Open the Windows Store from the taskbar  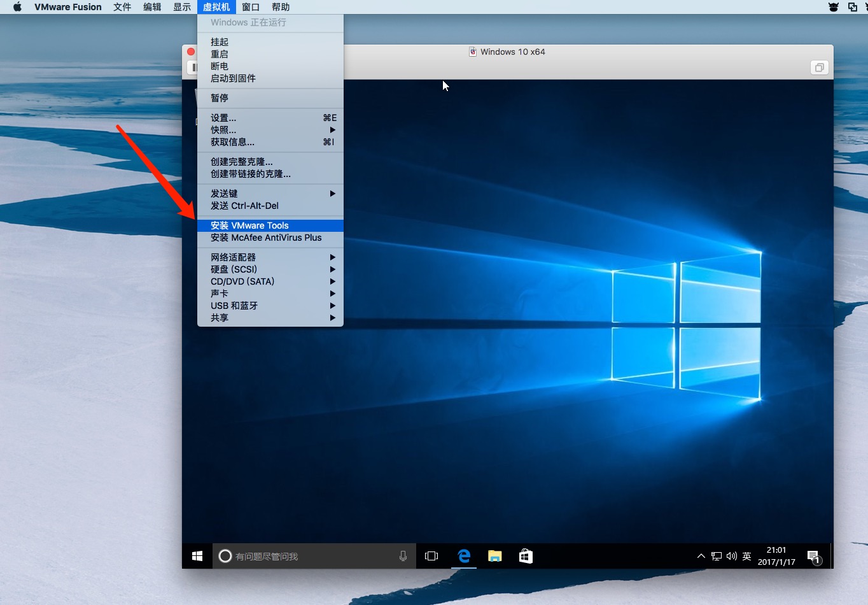(526, 556)
